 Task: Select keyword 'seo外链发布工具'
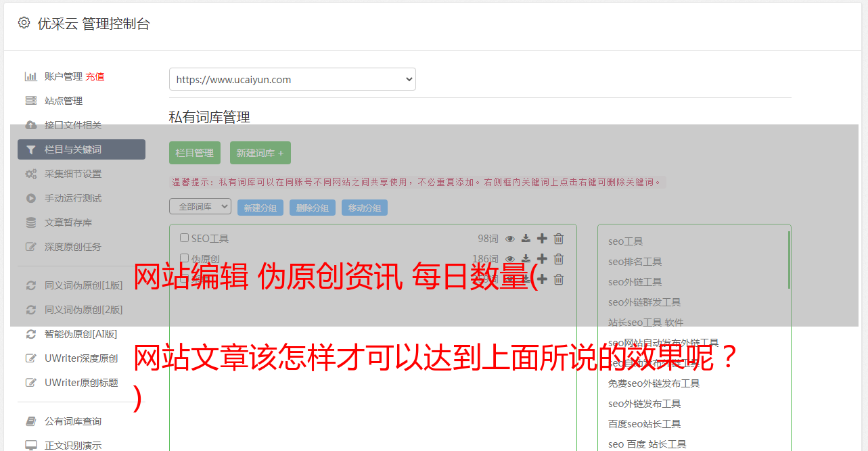point(644,404)
